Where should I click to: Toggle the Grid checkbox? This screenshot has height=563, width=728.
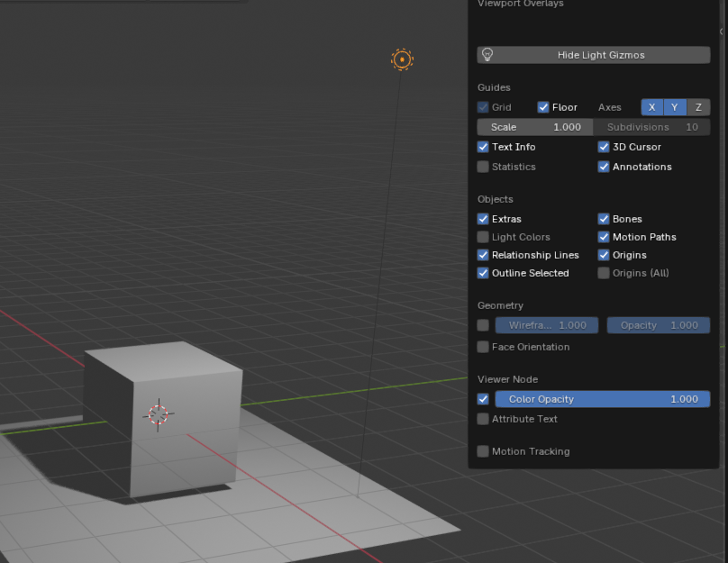pyautogui.click(x=483, y=107)
